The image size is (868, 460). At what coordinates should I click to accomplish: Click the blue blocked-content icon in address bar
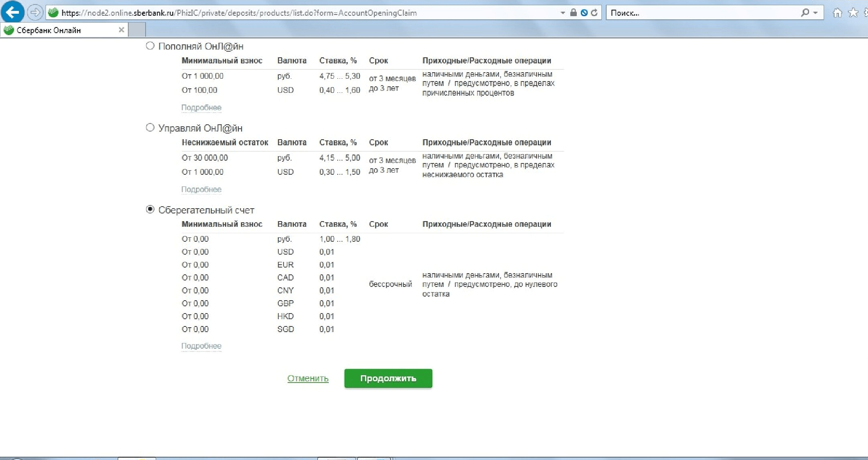pos(584,13)
